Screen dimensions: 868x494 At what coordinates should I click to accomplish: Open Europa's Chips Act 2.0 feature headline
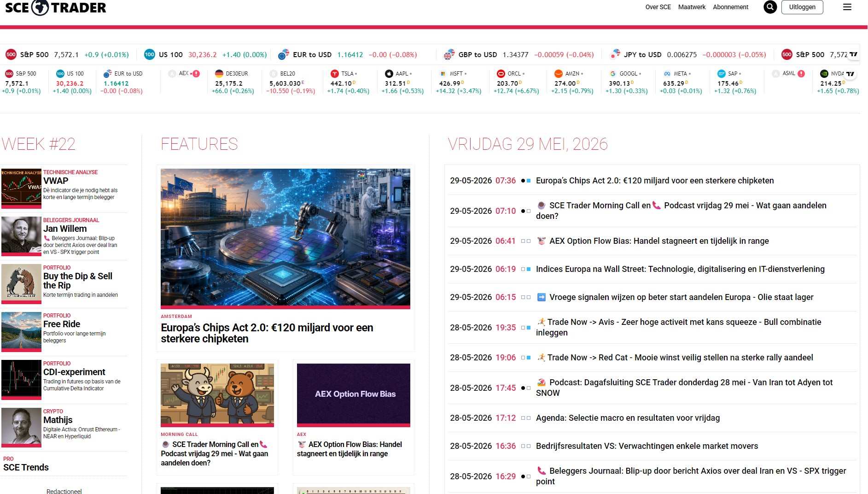(267, 333)
